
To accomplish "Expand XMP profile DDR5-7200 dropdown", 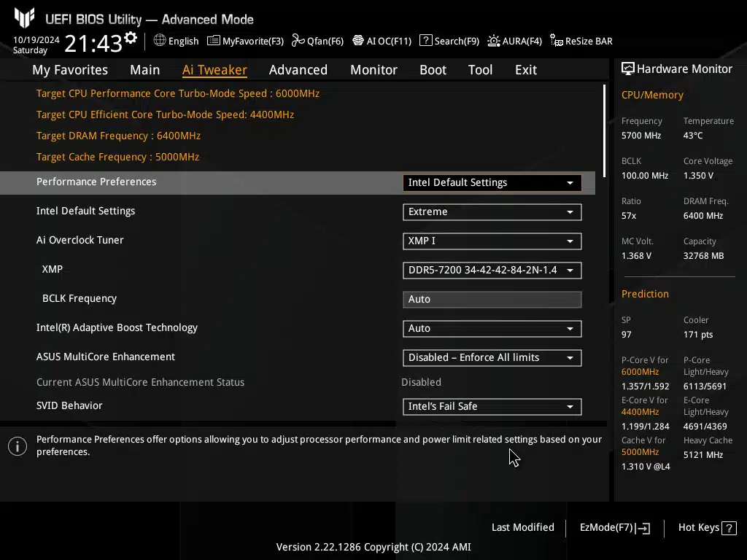I will coord(492,271).
